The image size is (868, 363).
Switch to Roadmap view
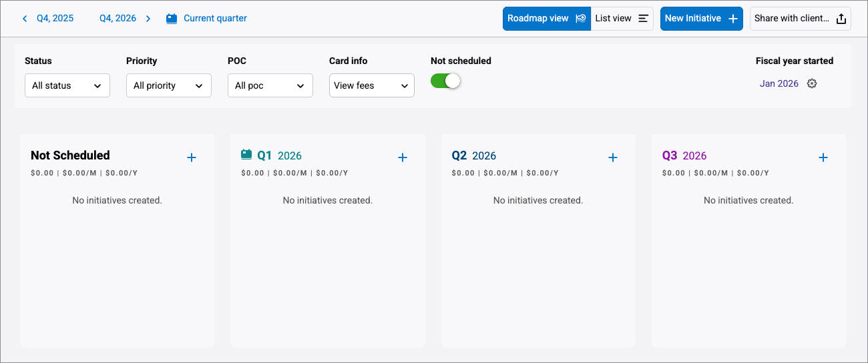coord(546,19)
